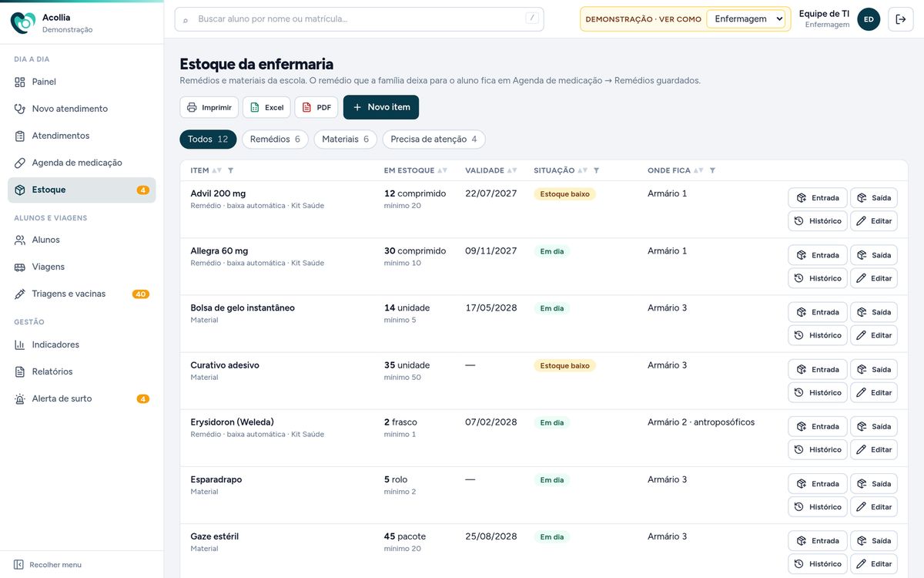This screenshot has width=924, height=578.
Task: Sort by ITEM column arrows
Action: click(217, 170)
